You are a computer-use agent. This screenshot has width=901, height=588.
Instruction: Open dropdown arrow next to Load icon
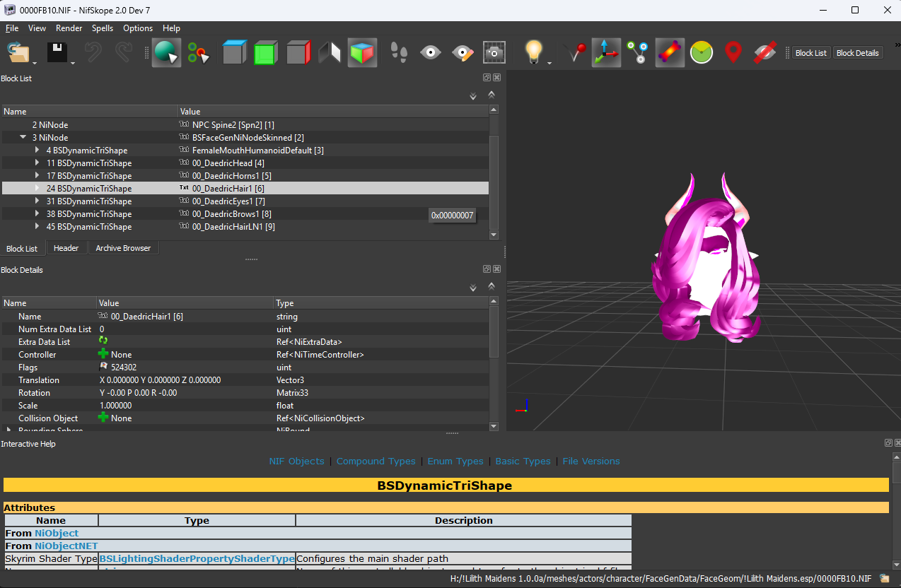click(x=34, y=64)
